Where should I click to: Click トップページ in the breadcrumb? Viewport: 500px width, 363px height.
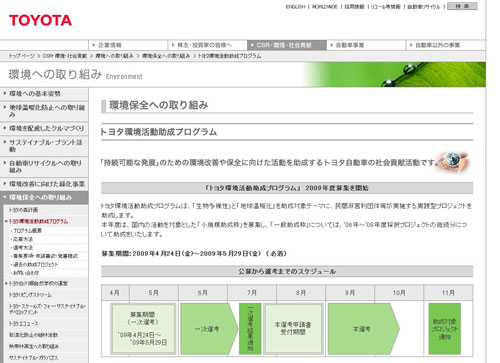point(22,56)
